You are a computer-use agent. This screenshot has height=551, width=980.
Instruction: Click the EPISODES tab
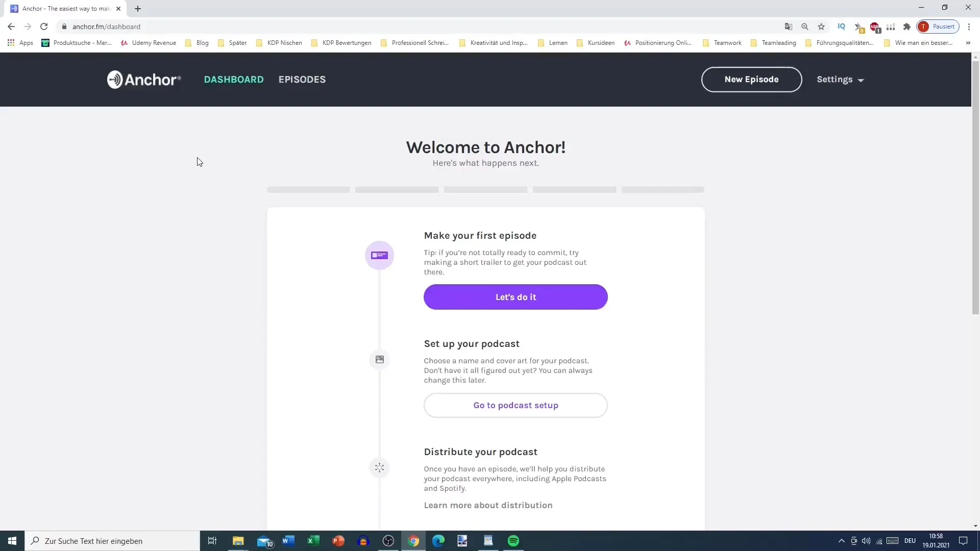[x=302, y=80]
